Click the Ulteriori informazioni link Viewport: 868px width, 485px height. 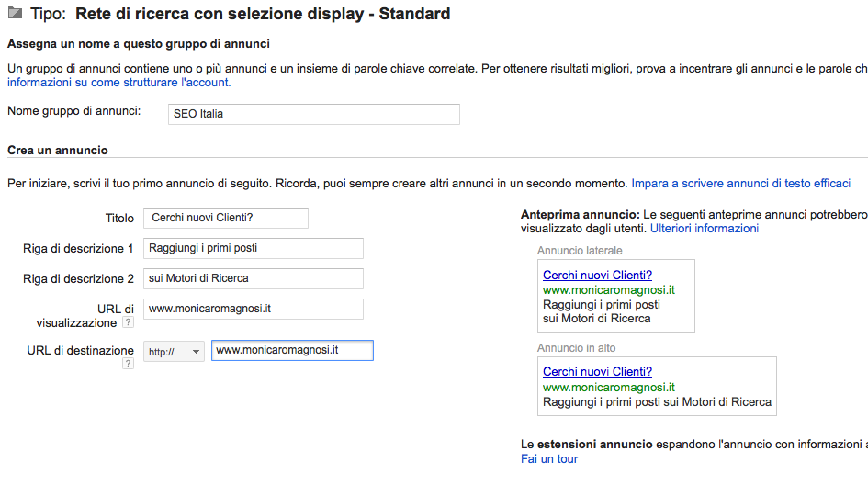point(705,229)
